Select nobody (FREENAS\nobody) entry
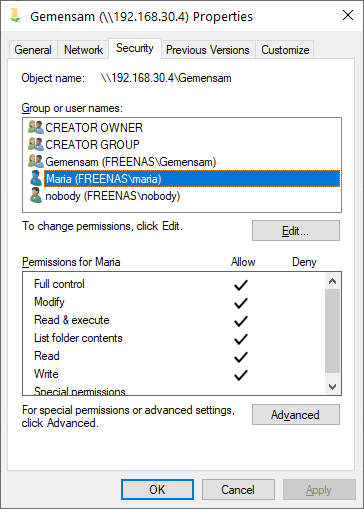Screen dimensions: 364x512 [113, 196]
